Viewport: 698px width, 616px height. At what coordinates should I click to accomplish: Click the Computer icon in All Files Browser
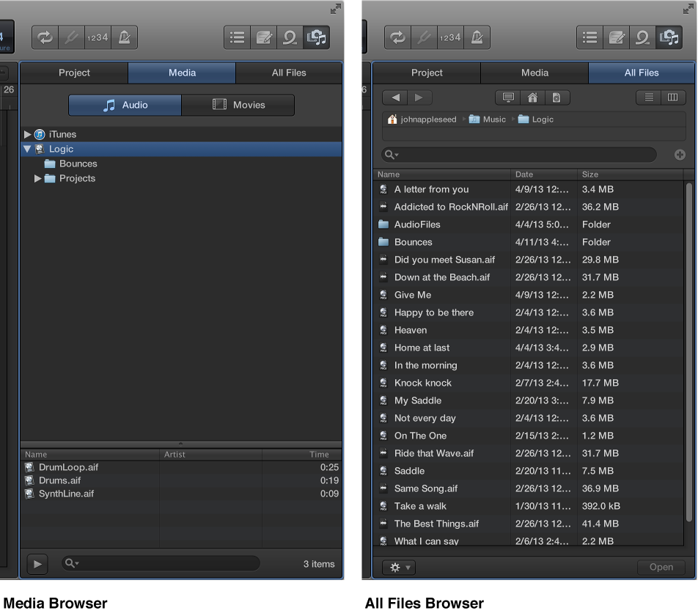[x=508, y=97]
